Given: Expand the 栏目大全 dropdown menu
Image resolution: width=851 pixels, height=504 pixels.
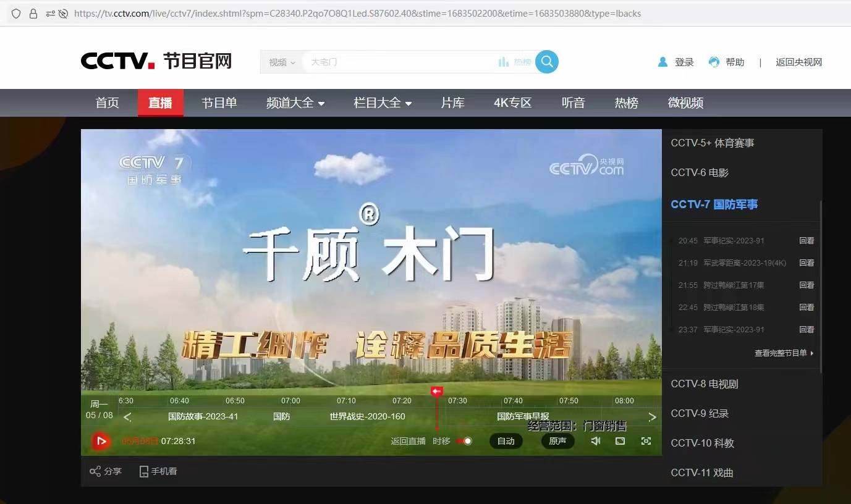Looking at the screenshot, I should coord(383,103).
